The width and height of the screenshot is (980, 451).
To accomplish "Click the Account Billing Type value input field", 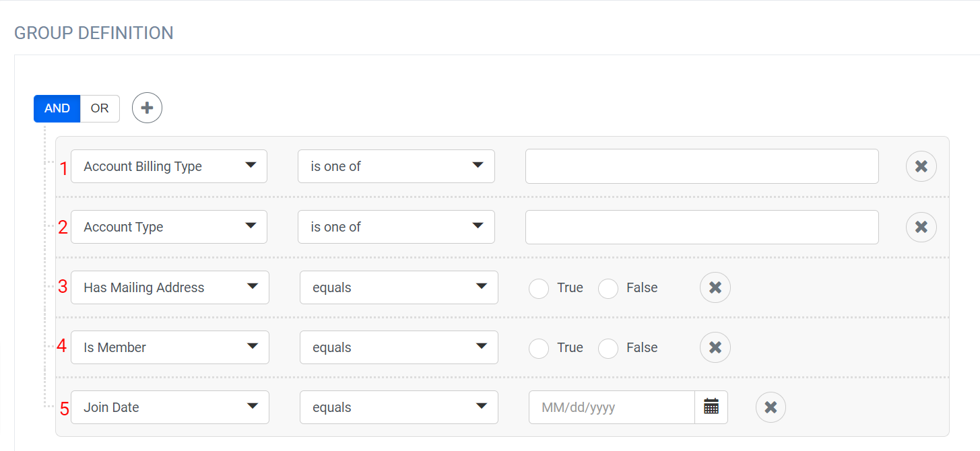I will pos(702,166).
